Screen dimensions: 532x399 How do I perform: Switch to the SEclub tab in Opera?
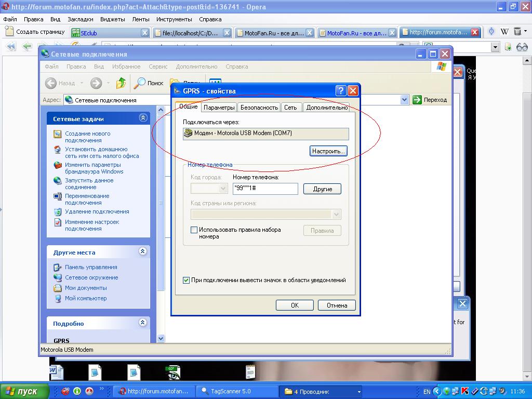(x=110, y=33)
